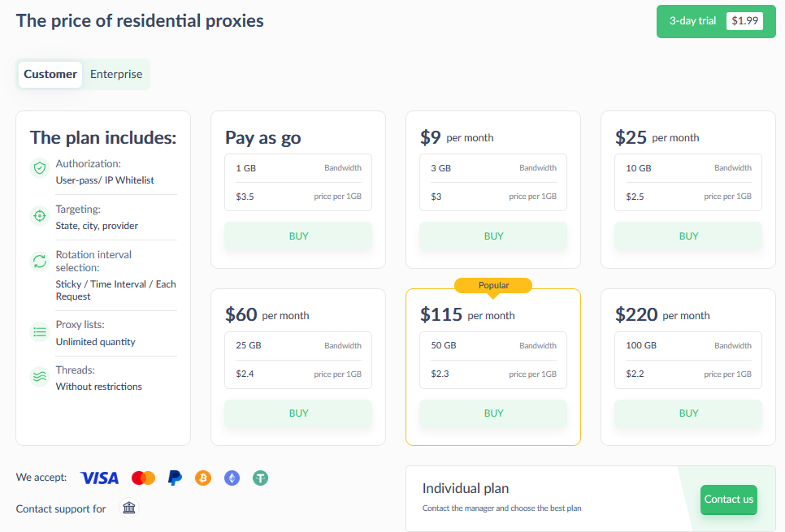Buy the popular $115 per month plan
The image size is (785, 532).
pos(493,413)
